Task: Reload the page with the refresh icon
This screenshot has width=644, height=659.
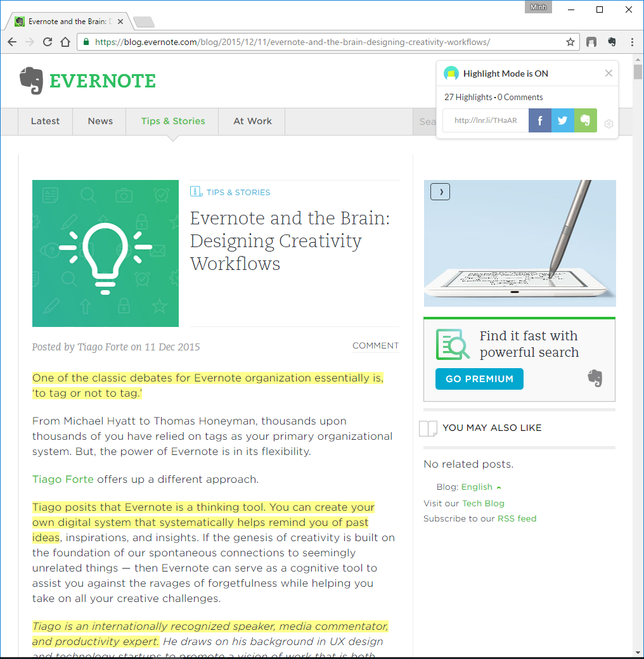Action: point(48,42)
